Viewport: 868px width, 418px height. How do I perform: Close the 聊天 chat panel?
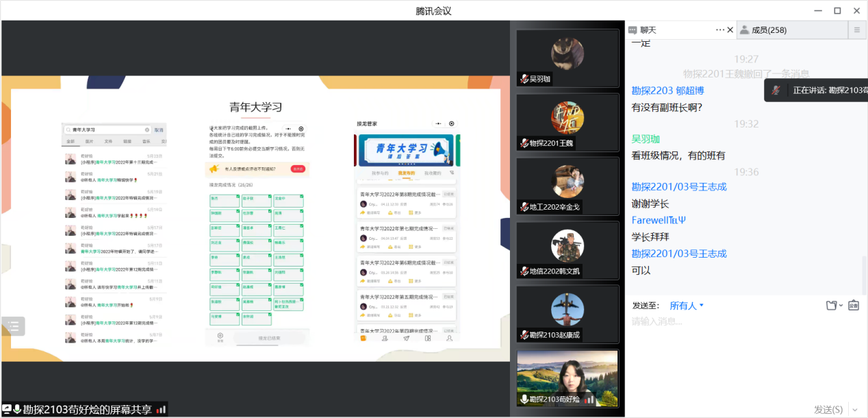[730, 29]
